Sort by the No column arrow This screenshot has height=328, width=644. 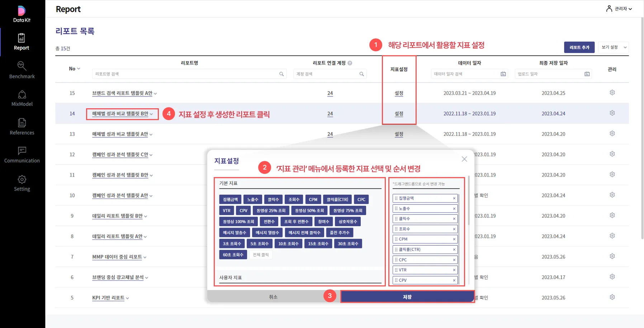79,68
